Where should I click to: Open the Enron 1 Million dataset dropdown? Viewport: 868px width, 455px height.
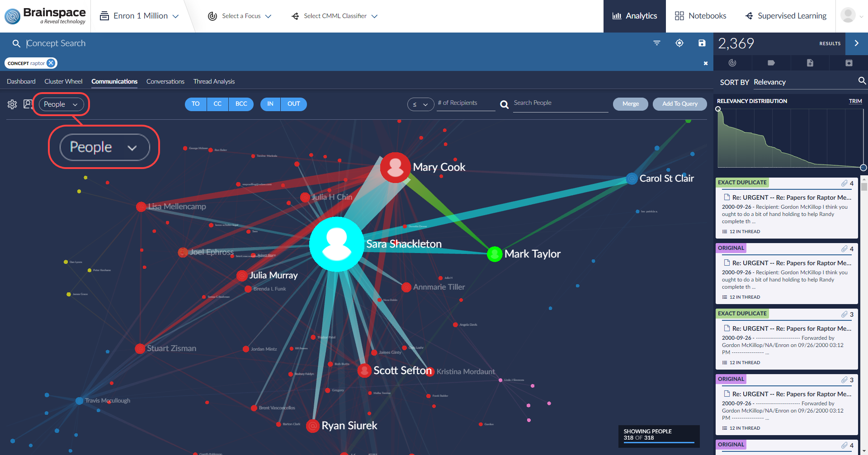(x=139, y=16)
